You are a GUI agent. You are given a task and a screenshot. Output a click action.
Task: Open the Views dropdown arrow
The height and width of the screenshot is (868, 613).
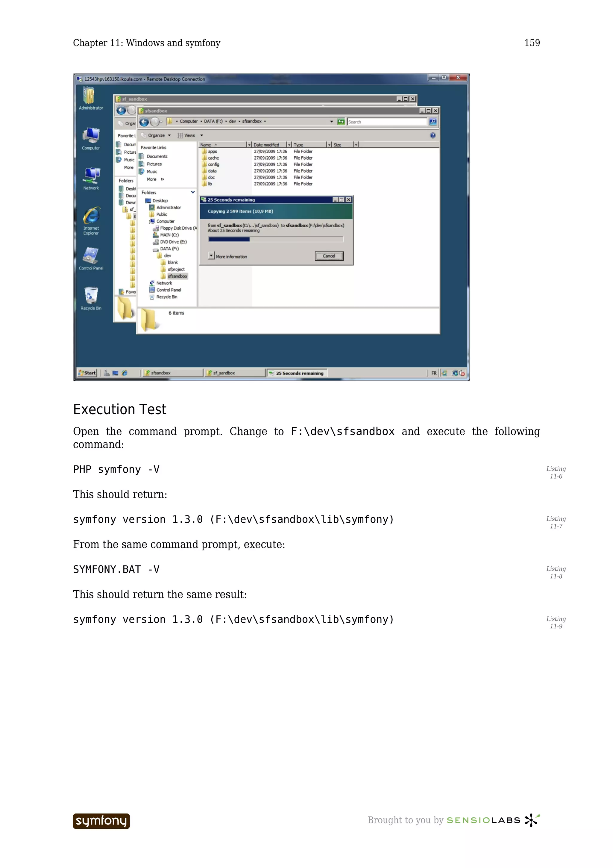(201, 135)
